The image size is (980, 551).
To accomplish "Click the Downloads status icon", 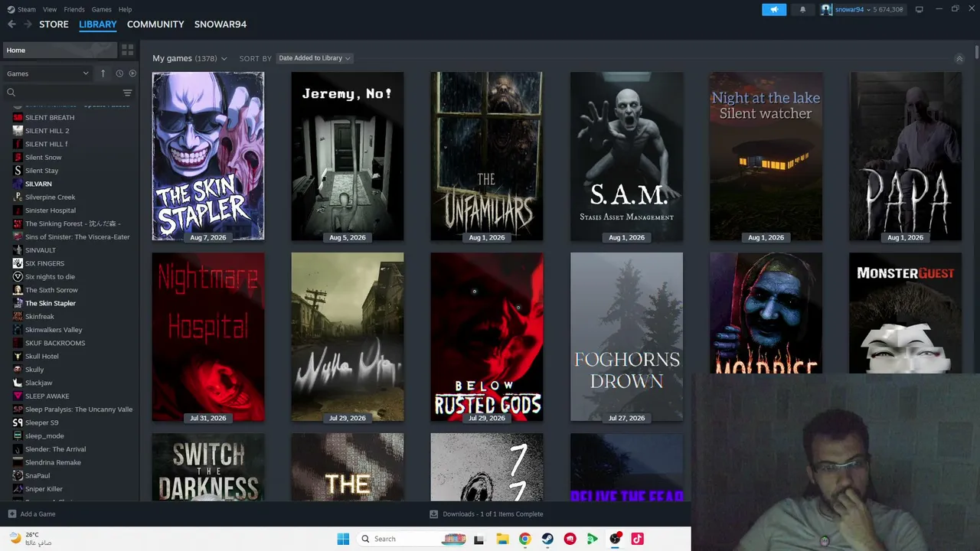I will tap(433, 514).
